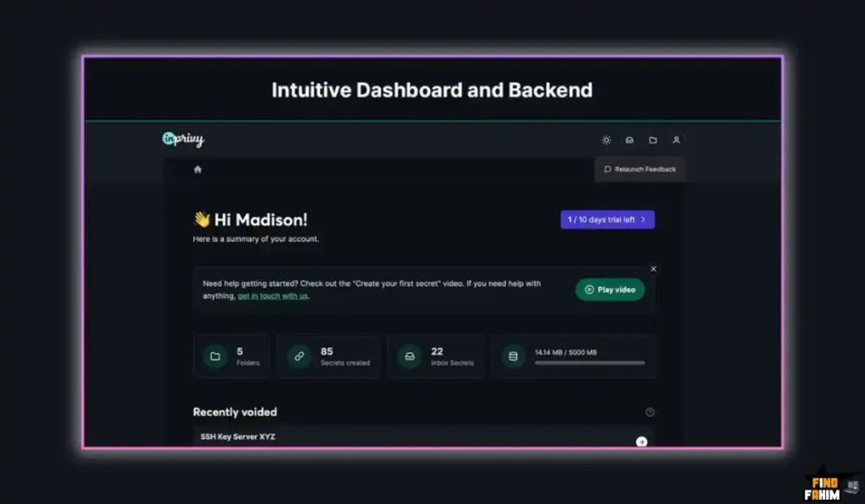Click the inprivy logo

[183, 139]
